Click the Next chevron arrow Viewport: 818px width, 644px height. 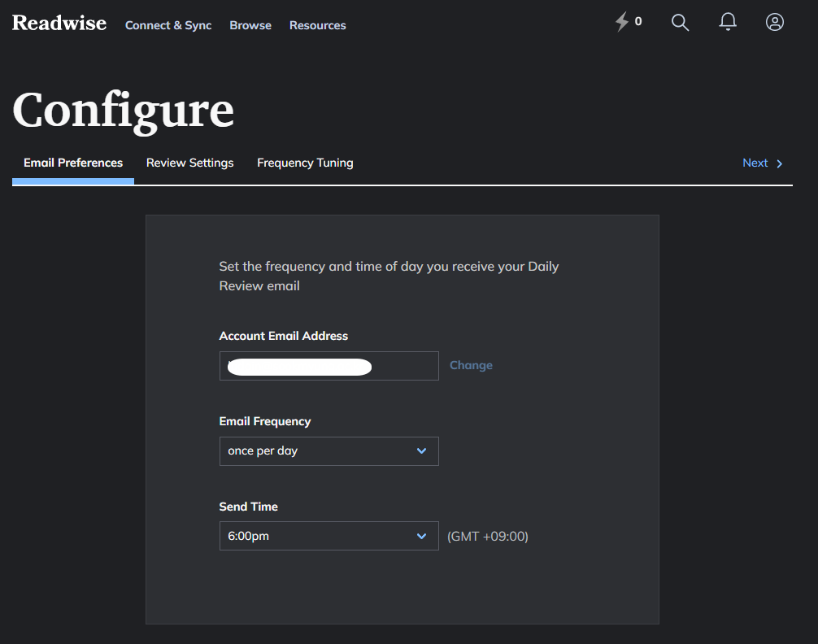click(x=780, y=164)
